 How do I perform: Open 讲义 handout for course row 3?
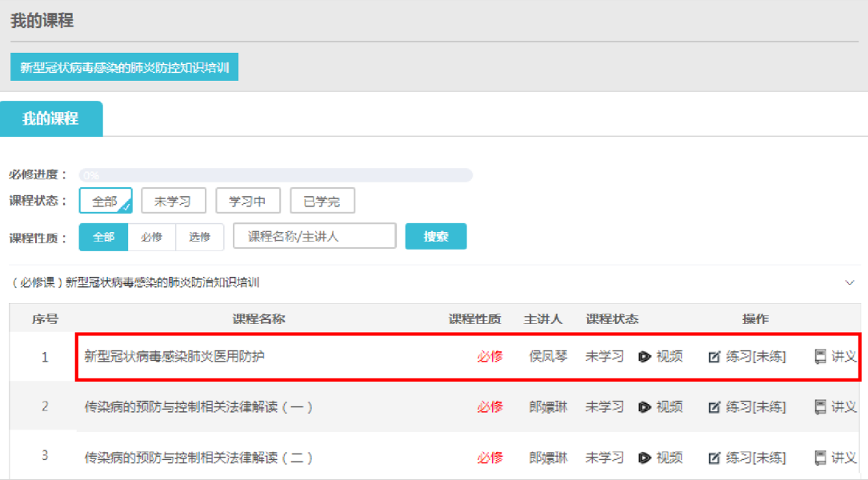(x=835, y=458)
